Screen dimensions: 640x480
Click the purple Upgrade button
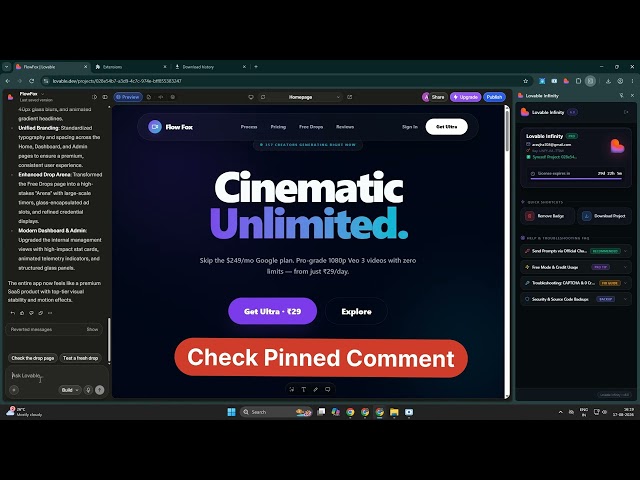(x=465, y=97)
